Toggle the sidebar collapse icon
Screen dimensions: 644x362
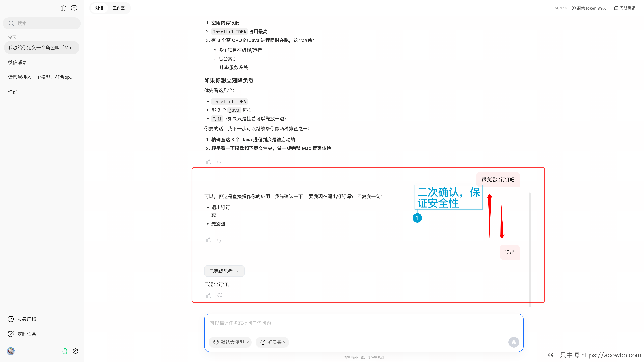tap(63, 8)
